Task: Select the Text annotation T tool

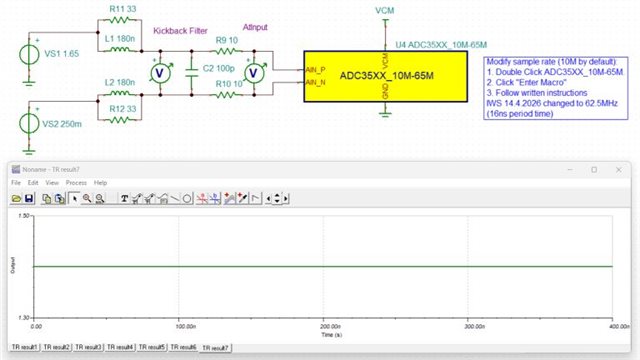Action: pos(124,199)
